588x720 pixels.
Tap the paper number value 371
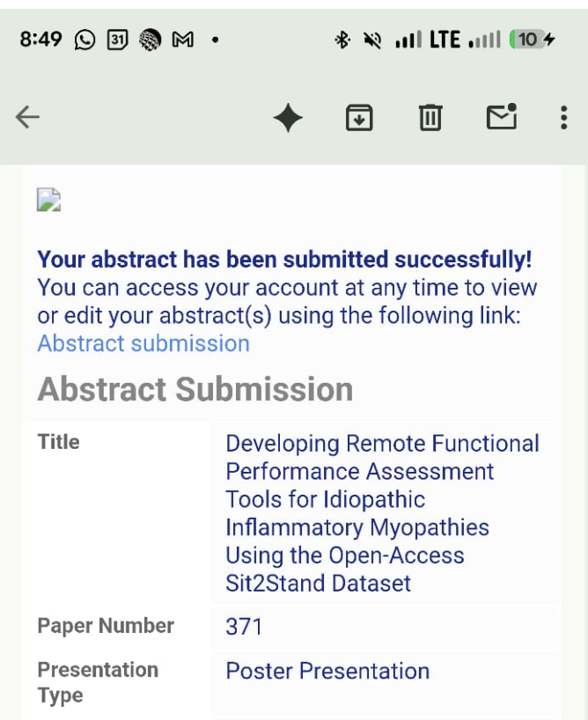tap(244, 627)
